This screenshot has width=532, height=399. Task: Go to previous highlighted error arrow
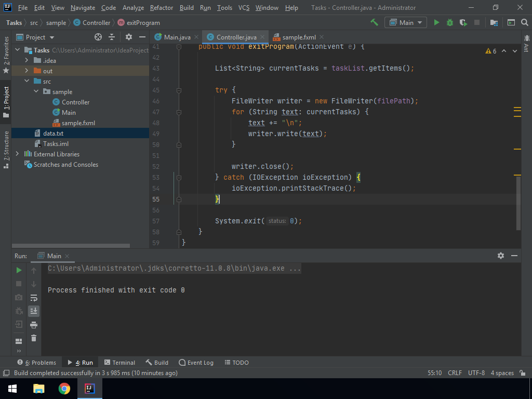point(504,51)
